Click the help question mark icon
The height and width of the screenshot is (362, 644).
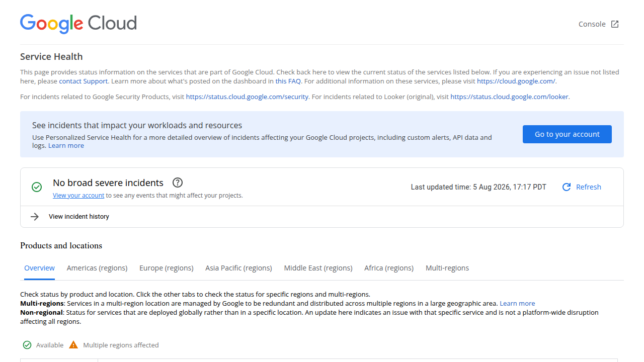click(178, 183)
